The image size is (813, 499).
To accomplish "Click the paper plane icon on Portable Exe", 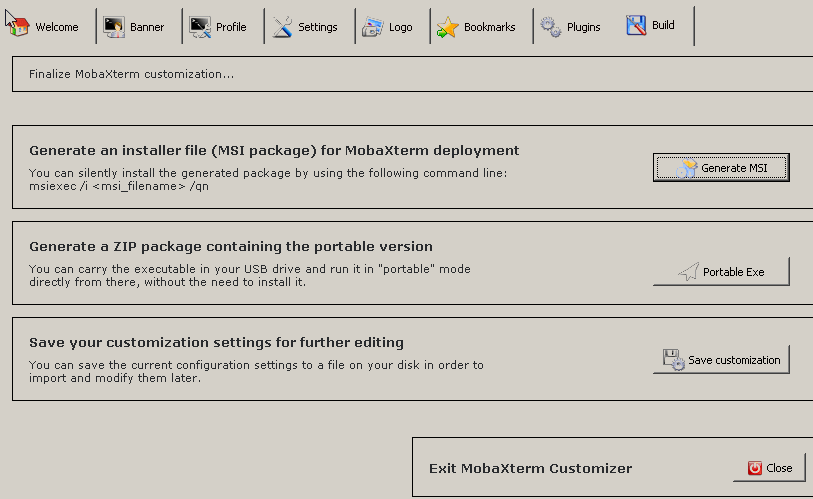I will 688,272.
